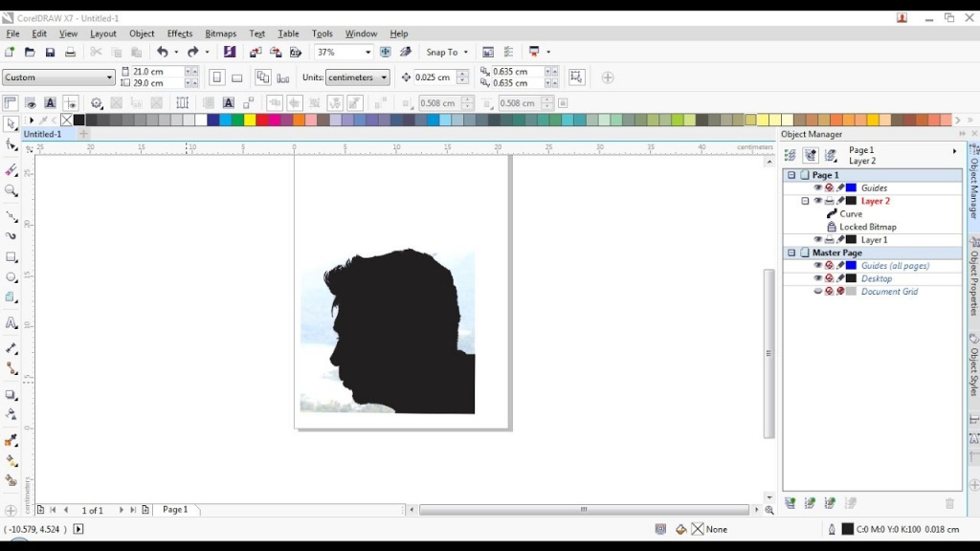Select the Curve object in Layer 2
This screenshot has height=551, width=980.
coord(851,213)
